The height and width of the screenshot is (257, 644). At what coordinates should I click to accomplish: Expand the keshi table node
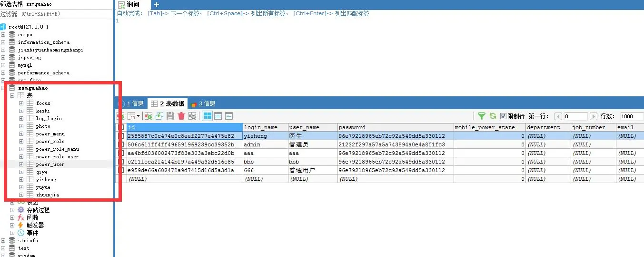pos(21,111)
